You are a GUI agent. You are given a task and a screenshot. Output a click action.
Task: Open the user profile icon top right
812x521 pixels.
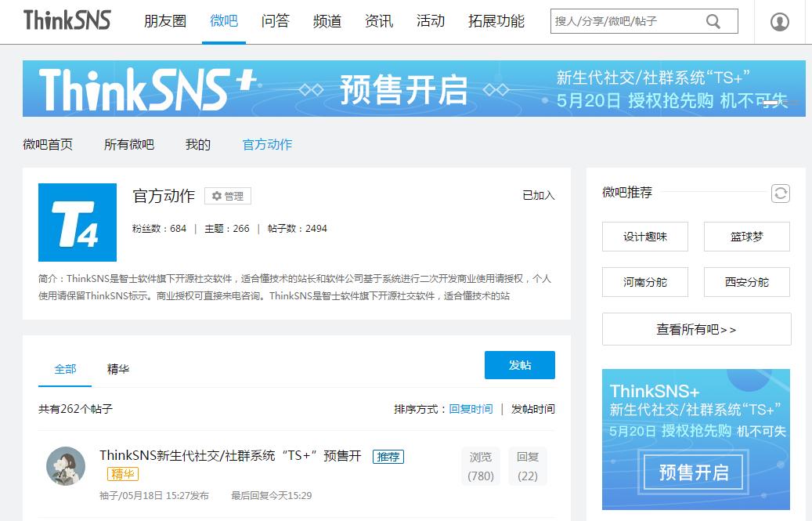[x=779, y=21]
